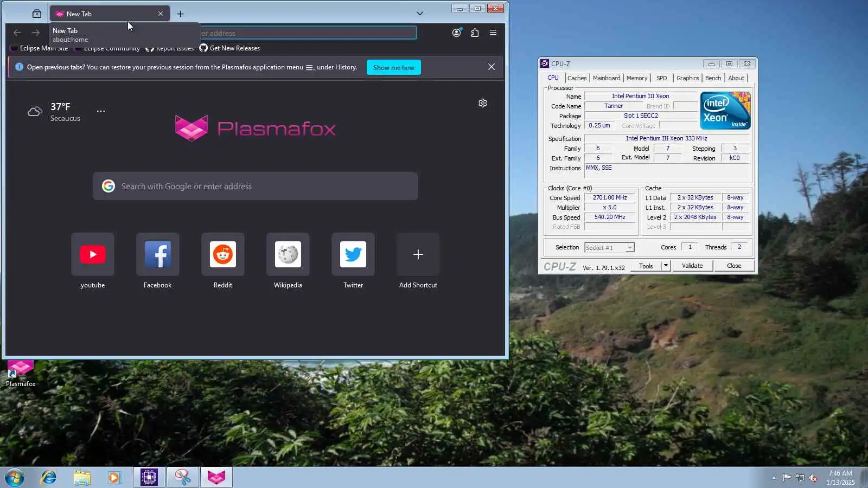Open the weather widget three-dot menu

pos(101,111)
